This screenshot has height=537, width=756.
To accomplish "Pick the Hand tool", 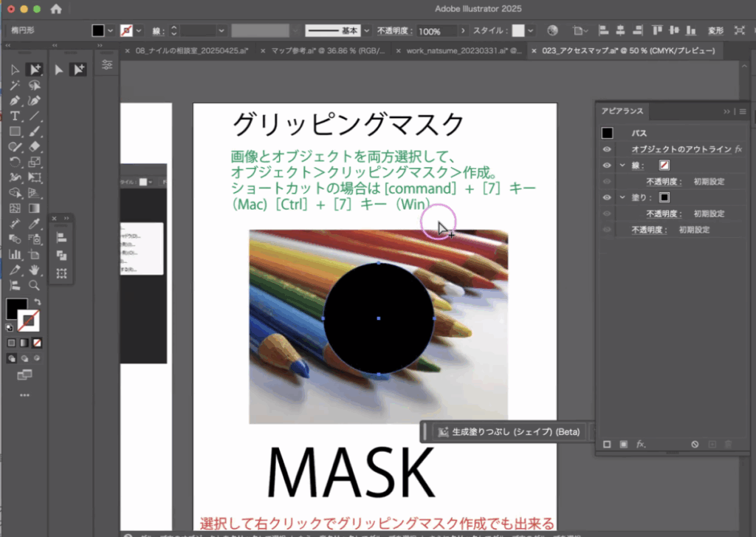I will 34,270.
